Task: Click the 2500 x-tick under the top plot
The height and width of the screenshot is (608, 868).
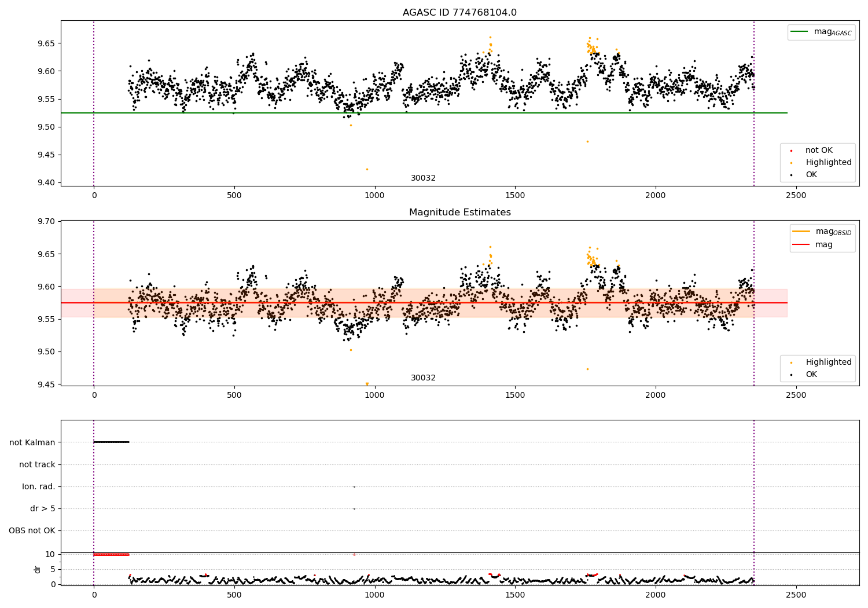Action: pyautogui.click(x=796, y=196)
